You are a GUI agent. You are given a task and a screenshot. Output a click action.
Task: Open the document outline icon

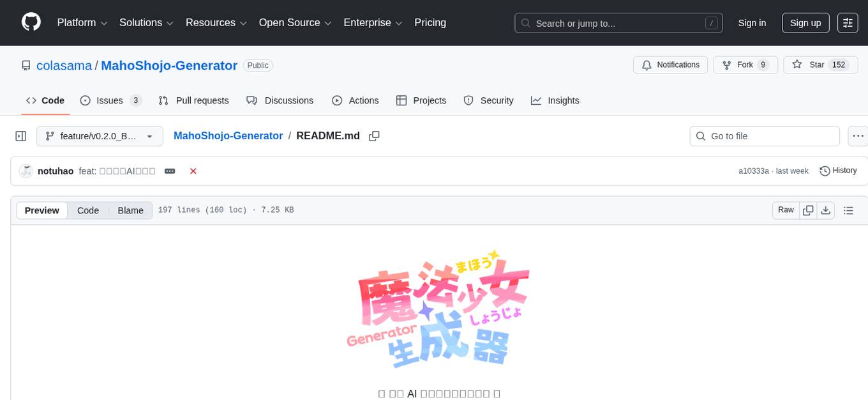pyautogui.click(x=848, y=210)
